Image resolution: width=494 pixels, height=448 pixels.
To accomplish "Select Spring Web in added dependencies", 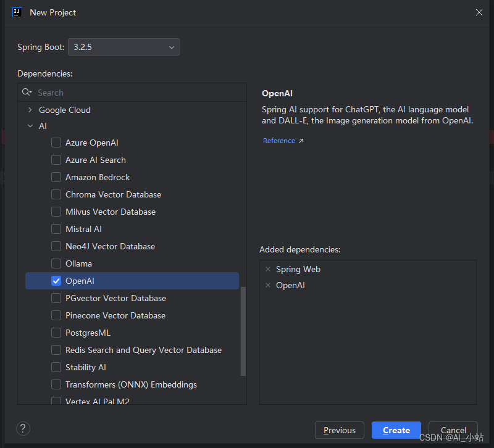I will tap(298, 269).
